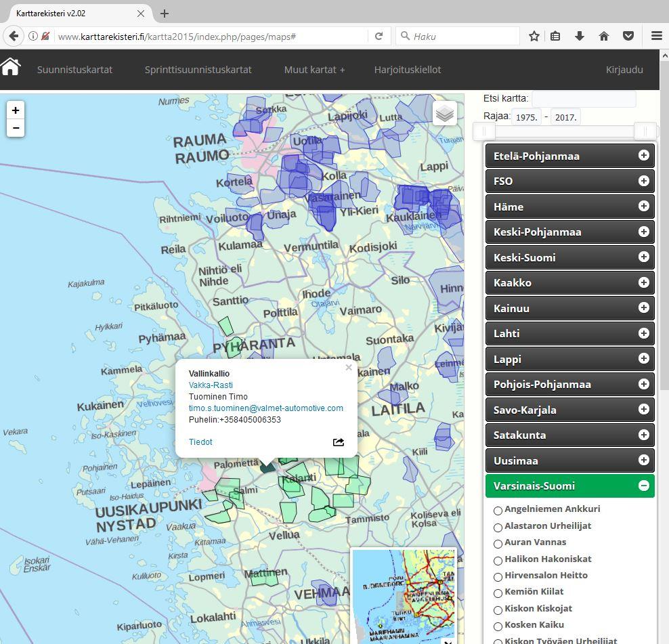Collapse the Varsinais-Suomi section
The image size is (669, 644).
pos(643,486)
